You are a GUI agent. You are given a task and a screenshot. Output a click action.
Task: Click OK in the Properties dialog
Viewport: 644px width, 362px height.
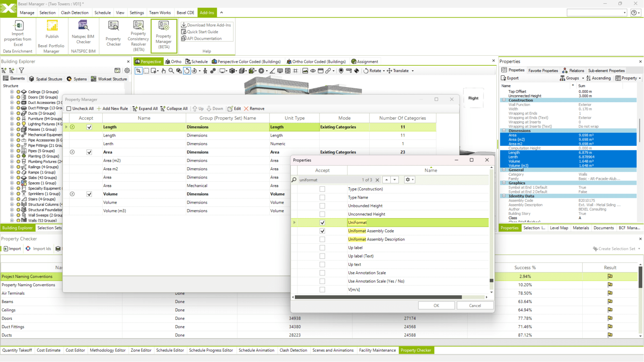point(436,305)
